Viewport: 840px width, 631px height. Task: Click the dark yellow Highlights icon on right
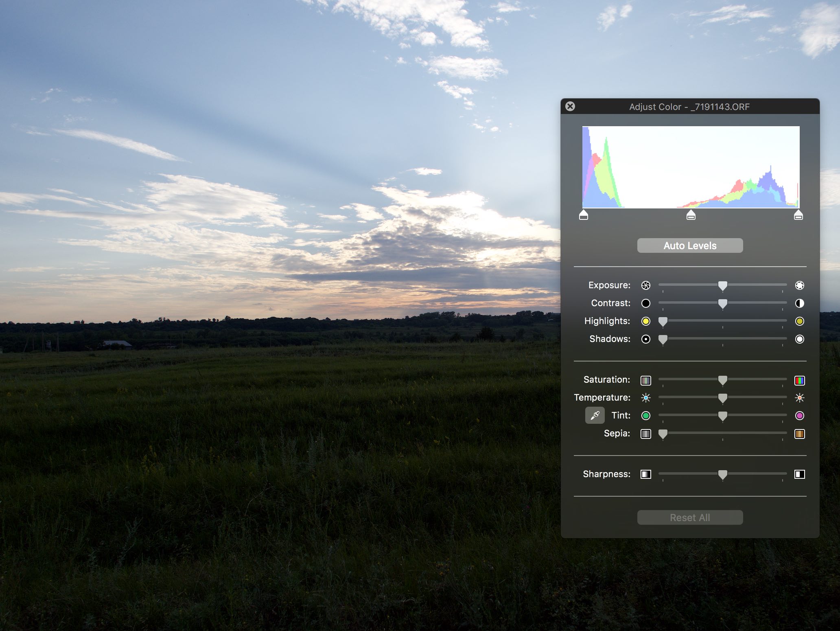(799, 321)
